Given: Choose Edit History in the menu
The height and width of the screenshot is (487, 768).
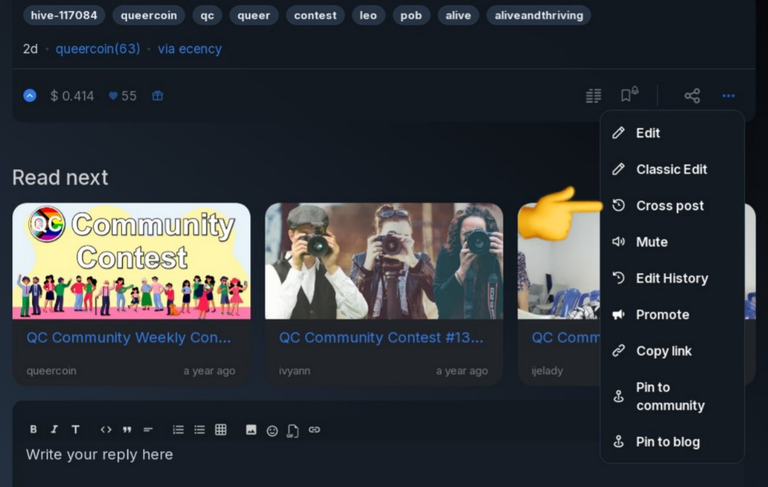Looking at the screenshot, I should coord(671,278).
